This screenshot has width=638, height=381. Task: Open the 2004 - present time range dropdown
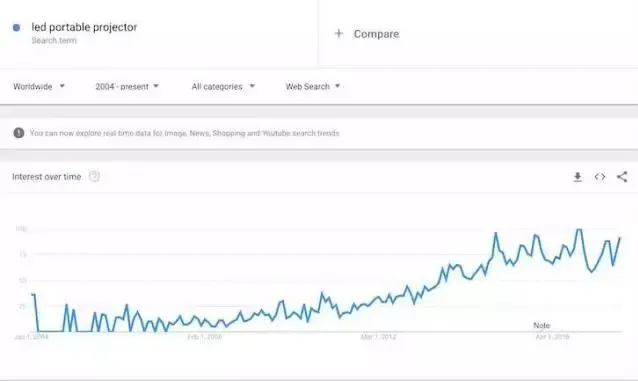[x=127, y=86]
